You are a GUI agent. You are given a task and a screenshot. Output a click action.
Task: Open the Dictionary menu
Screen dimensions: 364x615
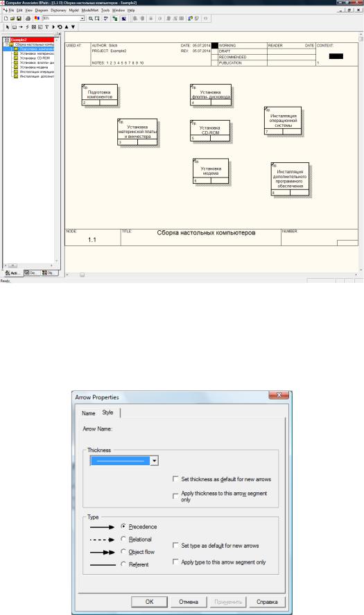coord(58,10)
